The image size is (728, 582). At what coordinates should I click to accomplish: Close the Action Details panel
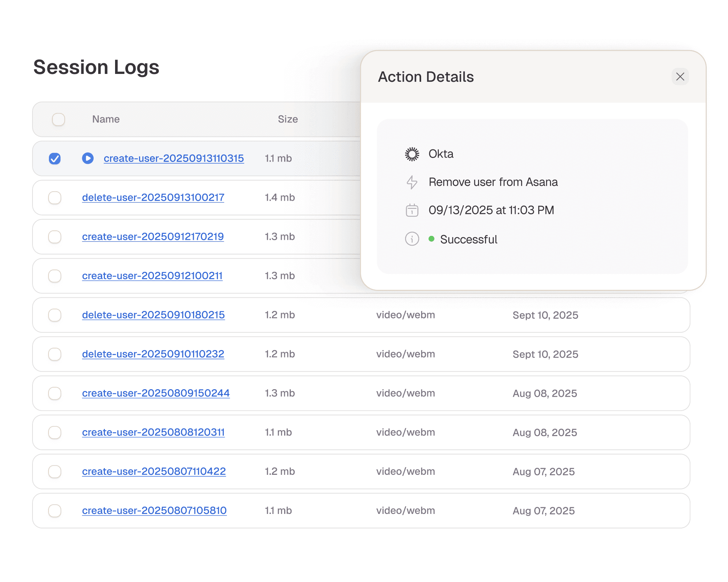[680, 77]
